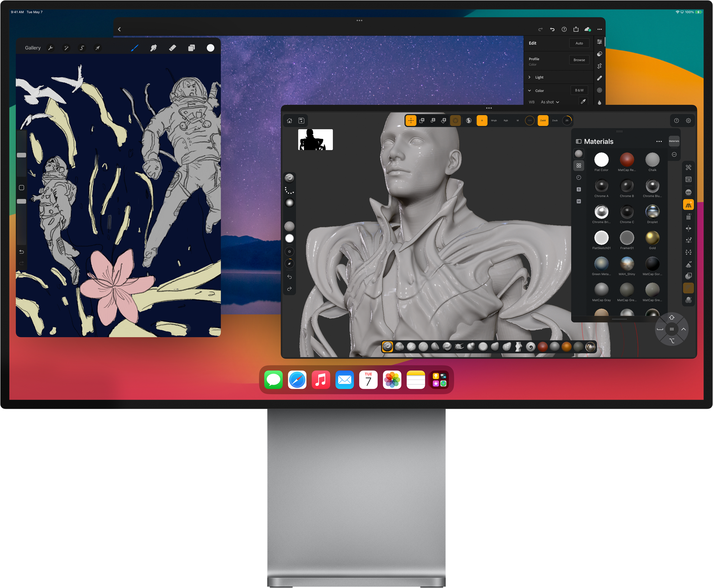Open the As shot white balance dropdown
Image resolution: width=713 pixels, height=588 pixels.
pyautogui.click(x=550, y=102)
